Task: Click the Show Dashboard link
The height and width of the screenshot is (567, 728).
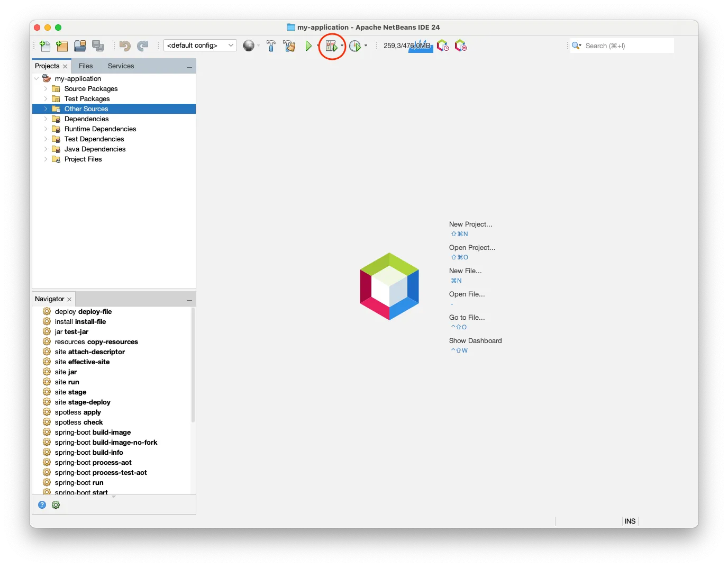Action: click(x=475, y=340)
